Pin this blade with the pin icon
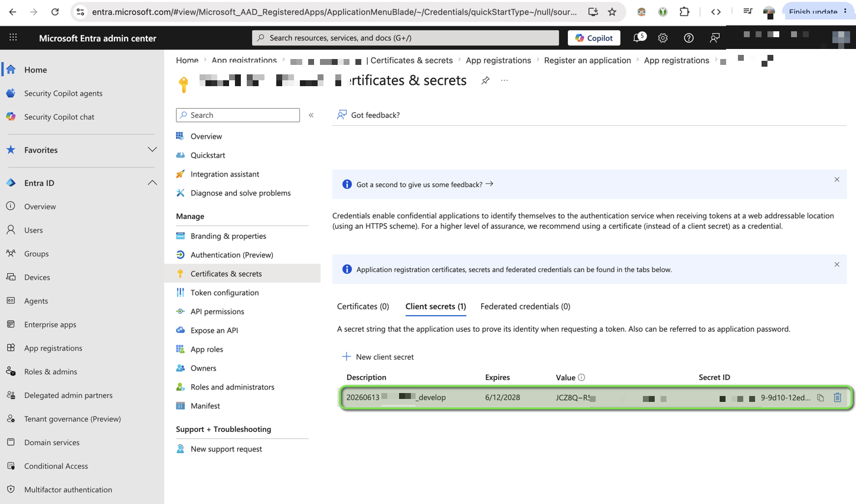Image resolution: width=856 pixels, height=504 pixels. (x=485, y=80)
